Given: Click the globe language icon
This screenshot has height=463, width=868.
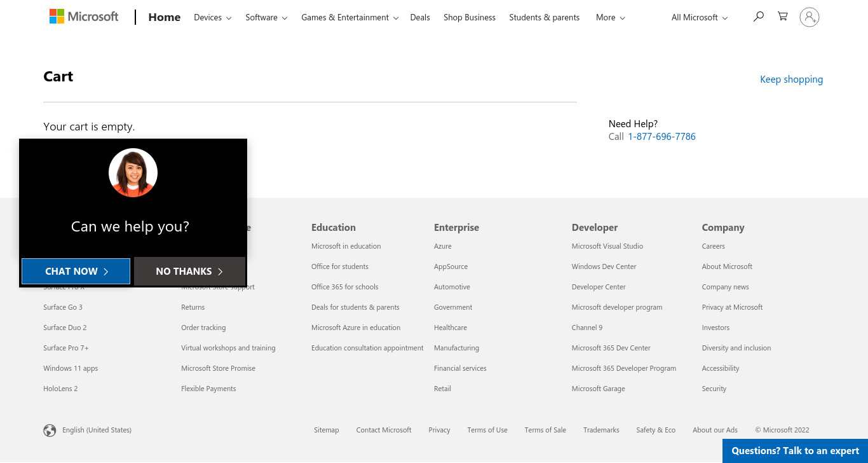Looking at the screenshot, I should click(x=50, y=431).
